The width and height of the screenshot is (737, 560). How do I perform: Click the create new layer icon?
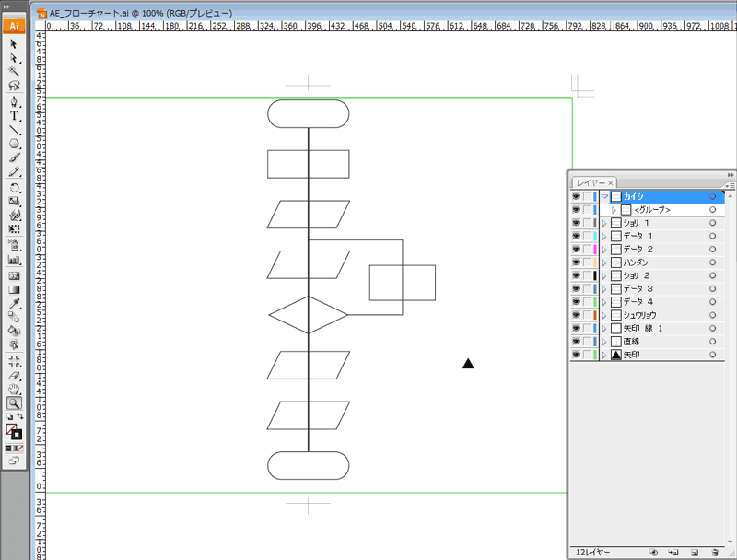694,552
